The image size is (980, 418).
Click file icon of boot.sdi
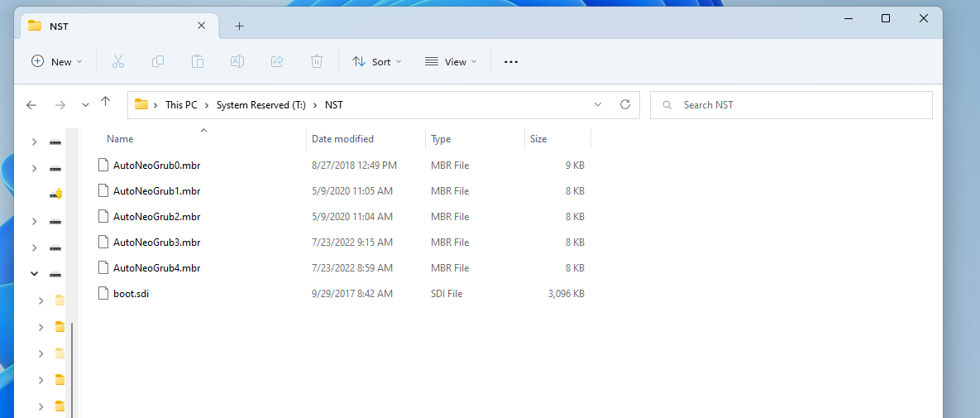(x=103, y=293)
